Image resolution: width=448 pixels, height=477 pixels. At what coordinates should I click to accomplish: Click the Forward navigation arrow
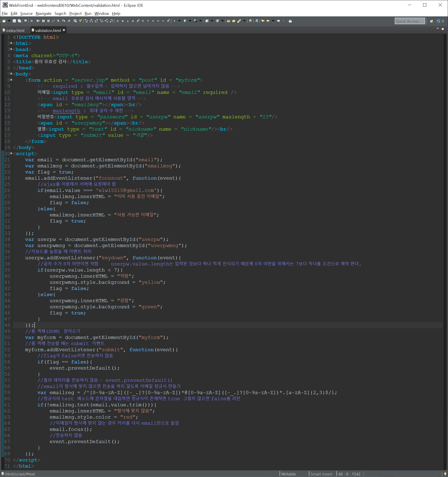279,21
